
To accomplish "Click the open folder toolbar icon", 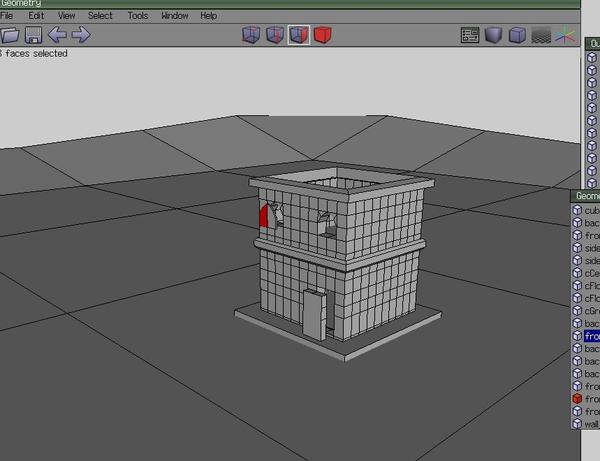I will click(10, 35).
